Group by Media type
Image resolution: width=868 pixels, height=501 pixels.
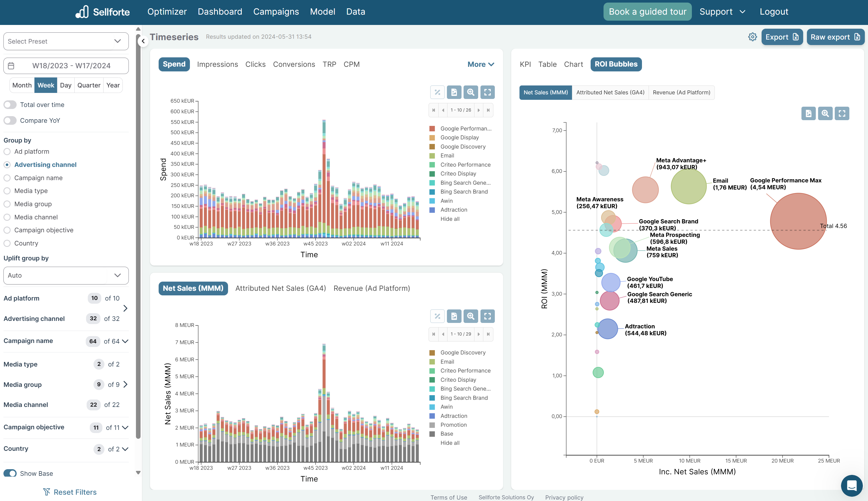coord(7,191)
